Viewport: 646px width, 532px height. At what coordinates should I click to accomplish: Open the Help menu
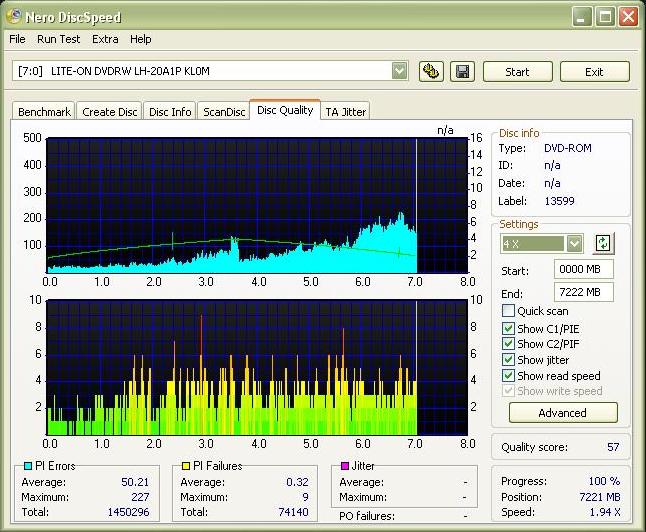click(x=140, y=39)
